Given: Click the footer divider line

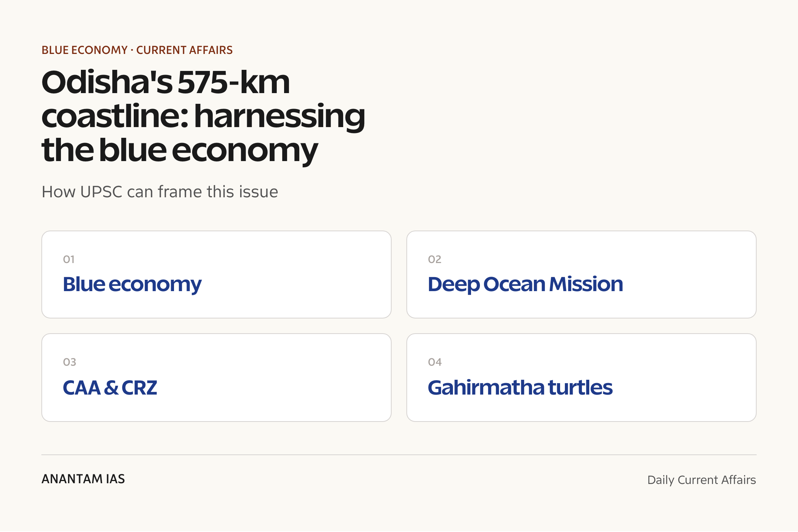Looking at the screenshot, I should pyautogui.click(x=399, y=455).
